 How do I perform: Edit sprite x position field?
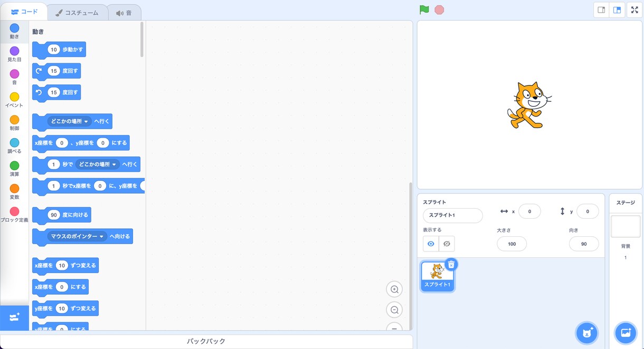(x=529, y=211)
